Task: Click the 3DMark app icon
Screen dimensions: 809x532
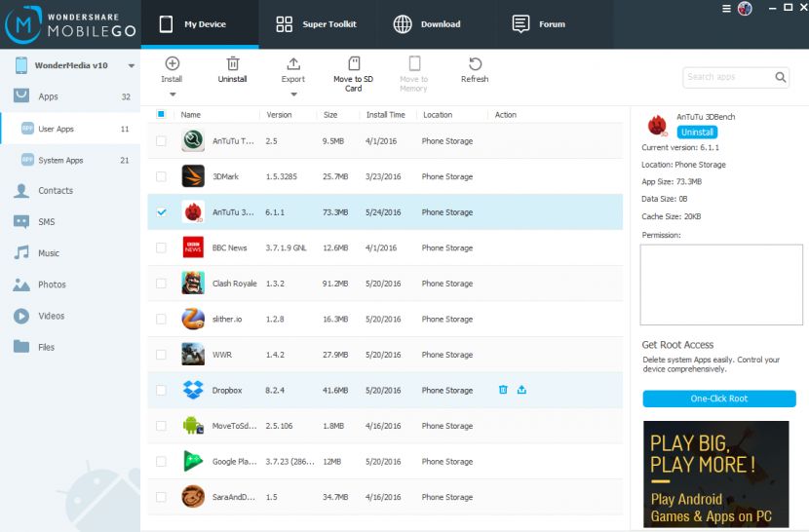Action: click(x=193, y=176)
